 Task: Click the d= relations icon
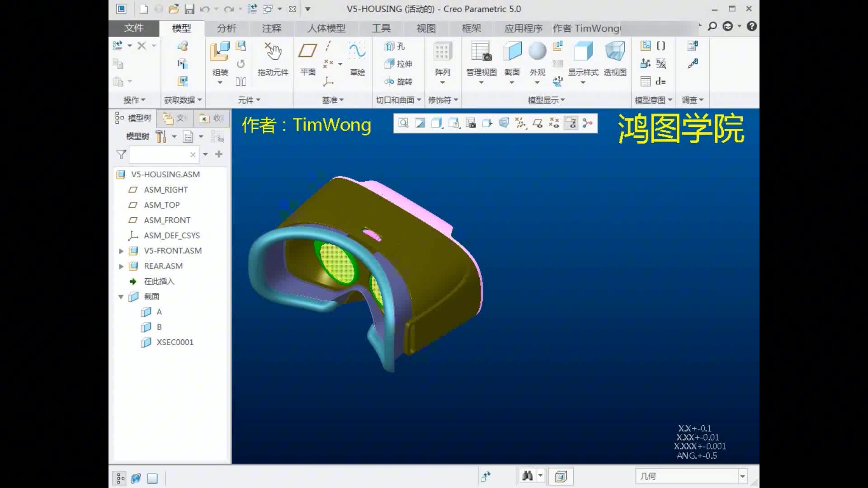[x=660, y=81]
